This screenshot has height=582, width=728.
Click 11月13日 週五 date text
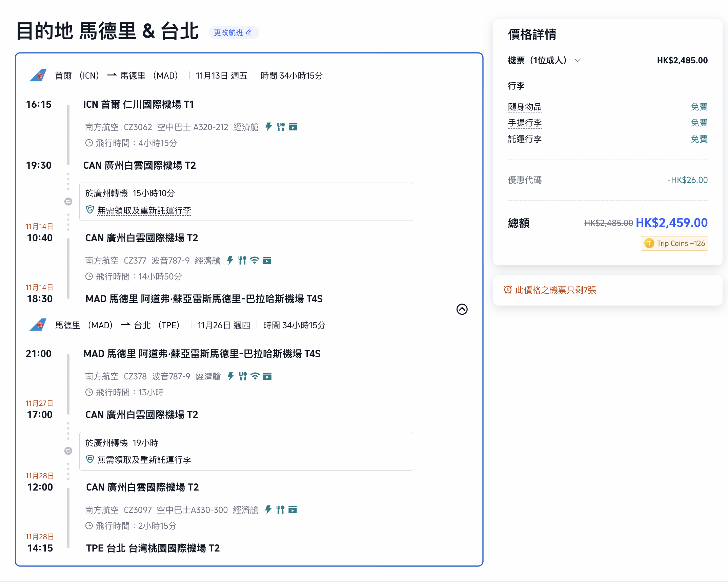tap(222, 76)
